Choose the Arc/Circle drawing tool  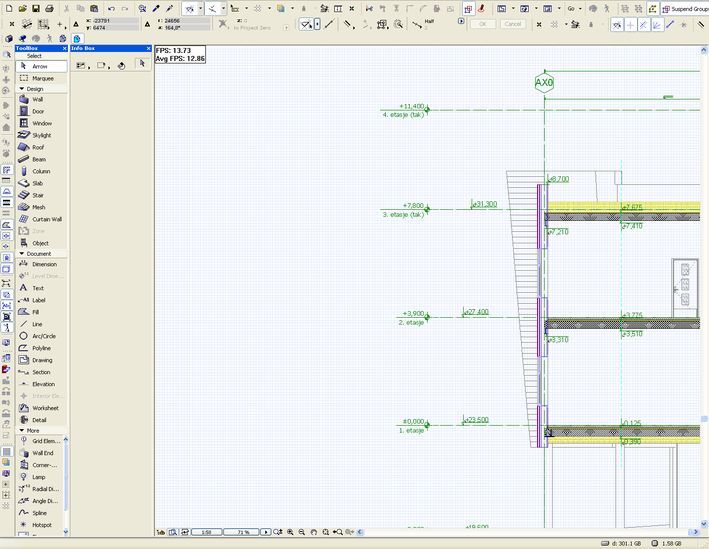pyautogui.click(x=44, y=336)
